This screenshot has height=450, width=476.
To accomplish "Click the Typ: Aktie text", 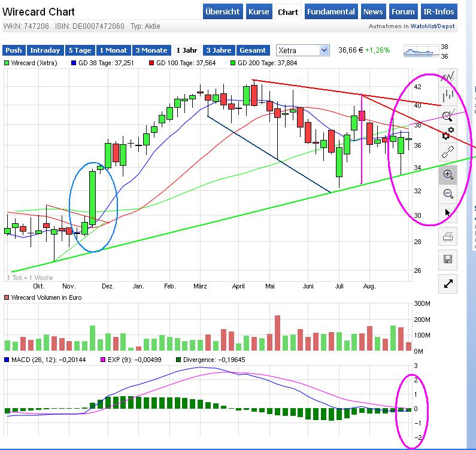I will point(145,26).
